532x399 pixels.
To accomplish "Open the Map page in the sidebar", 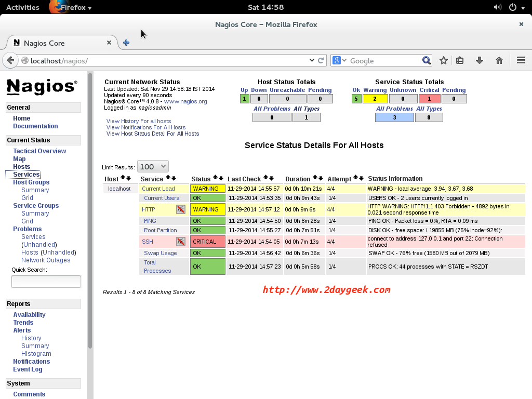I will (x=19, y=159).
